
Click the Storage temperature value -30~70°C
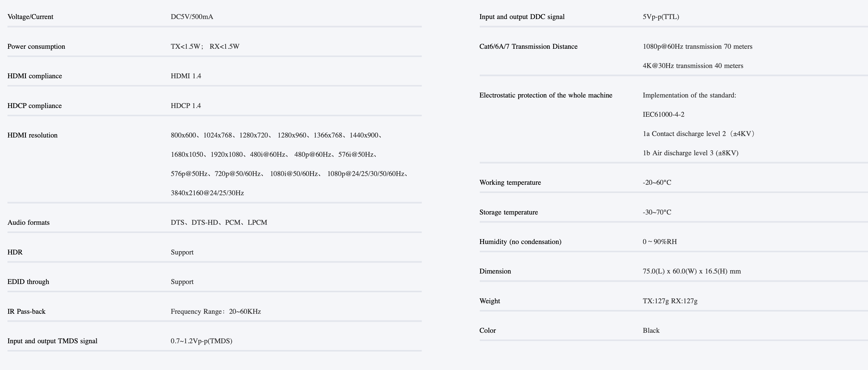657,212
